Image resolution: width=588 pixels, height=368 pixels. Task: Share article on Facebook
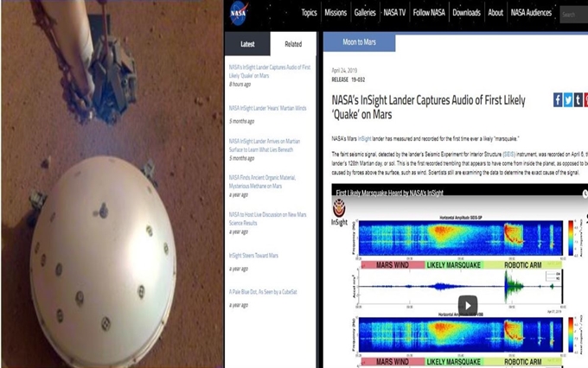[x=558, y=100]
